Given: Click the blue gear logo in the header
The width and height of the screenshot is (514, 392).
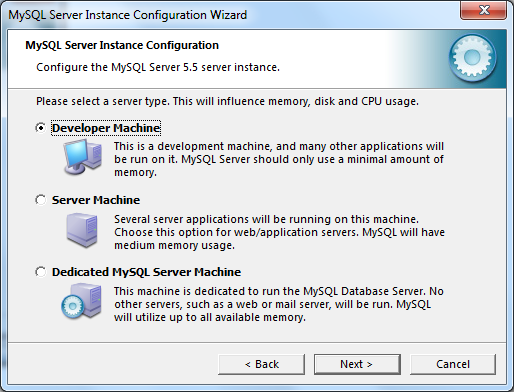Looking at the screenshot, I should (472, 58).
